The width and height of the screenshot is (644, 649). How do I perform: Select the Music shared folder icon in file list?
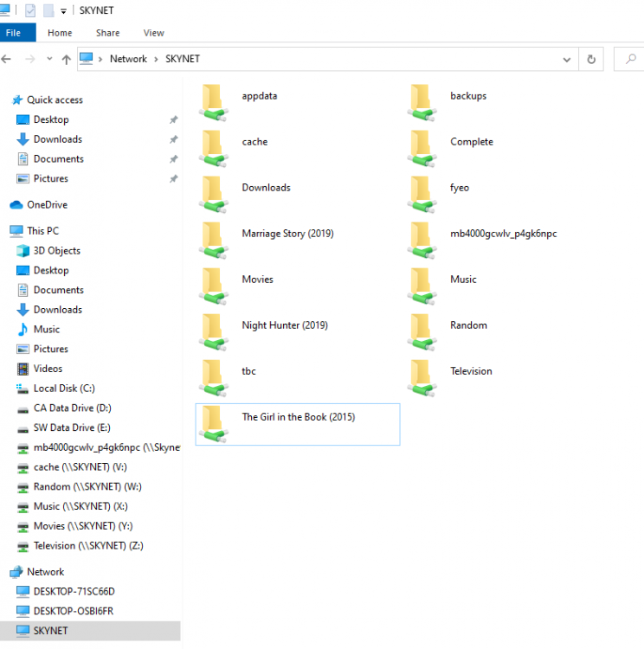tap(422, 286)
